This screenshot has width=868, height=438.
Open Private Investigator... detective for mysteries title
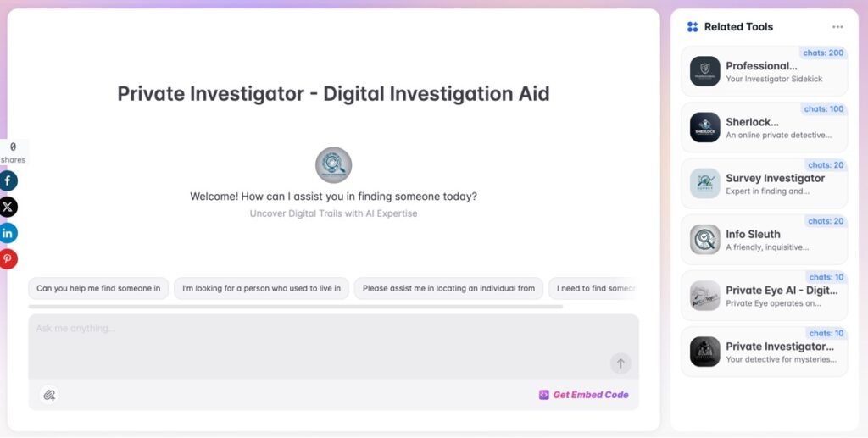pyautogui.click(x=780, y=347)
